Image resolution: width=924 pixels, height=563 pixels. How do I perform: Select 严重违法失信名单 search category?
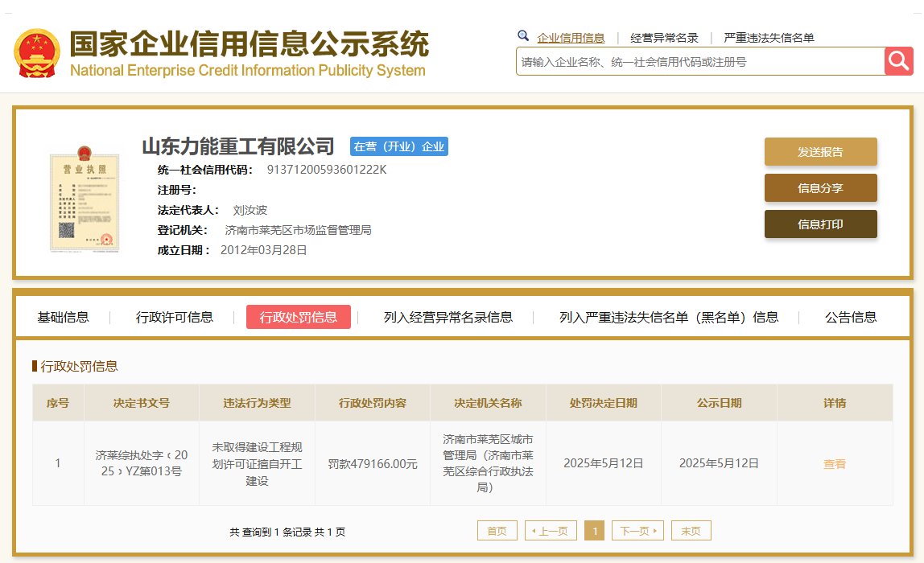point(769,39)
